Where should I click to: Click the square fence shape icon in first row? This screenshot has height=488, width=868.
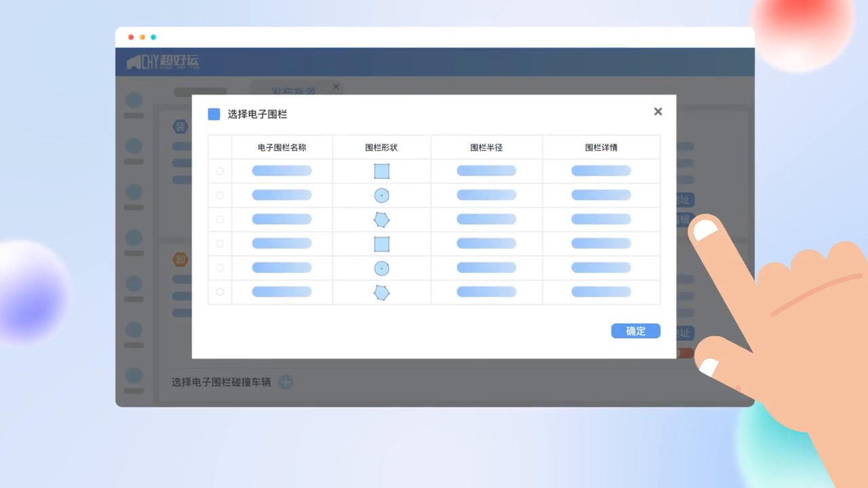(x=382, y=171)
